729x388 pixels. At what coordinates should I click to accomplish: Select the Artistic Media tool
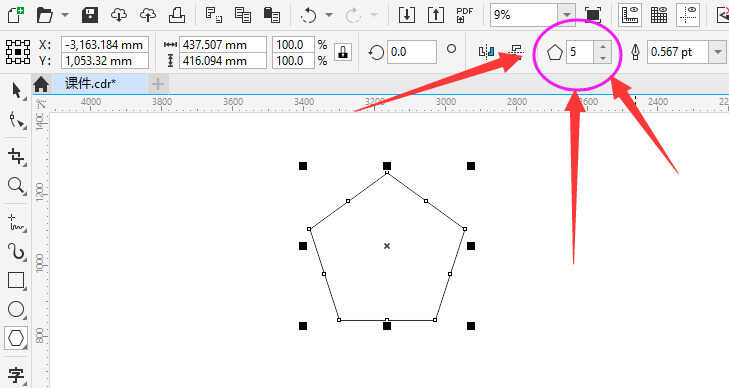[x=16, y=251]
